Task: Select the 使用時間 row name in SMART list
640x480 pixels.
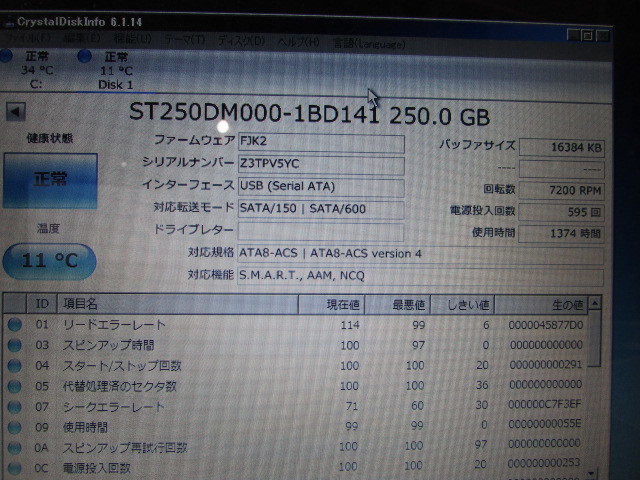Action: point(85,427)
